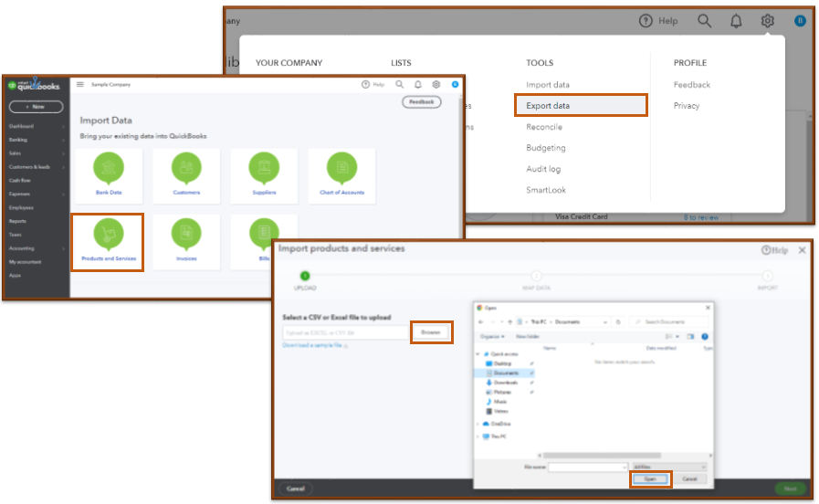Click Open in the file dialog
This screenshot has width=819, height=504.
click(650, 479)
